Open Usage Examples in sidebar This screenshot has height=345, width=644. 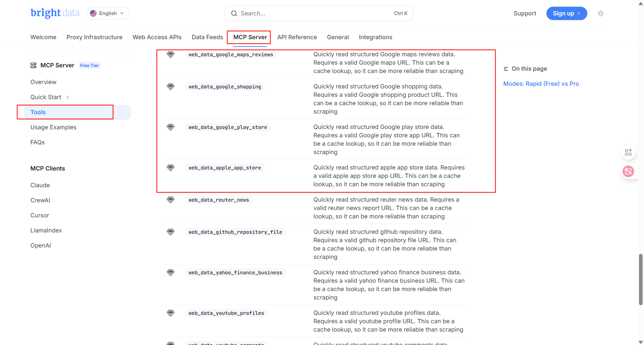coord(53,127)
